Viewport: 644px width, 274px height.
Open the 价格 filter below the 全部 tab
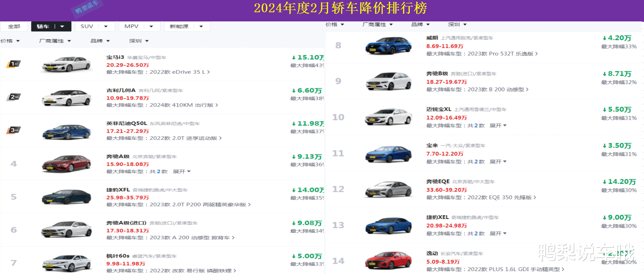[10, 41]
